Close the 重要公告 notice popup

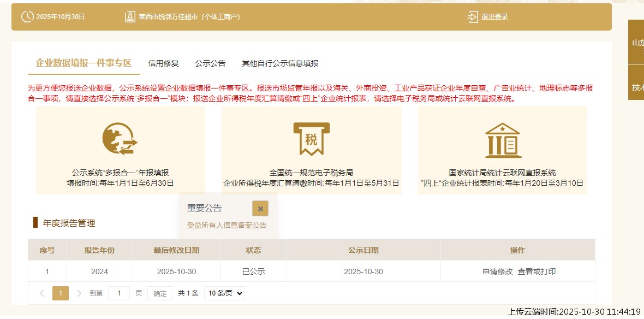260,208
